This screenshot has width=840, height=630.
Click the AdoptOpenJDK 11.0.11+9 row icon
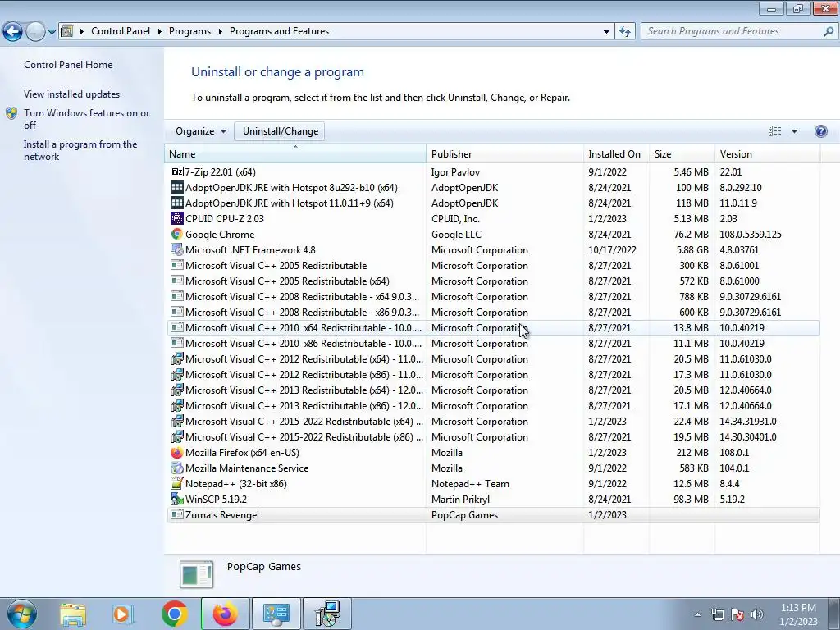pyautogui.click(x=177, y=203)
